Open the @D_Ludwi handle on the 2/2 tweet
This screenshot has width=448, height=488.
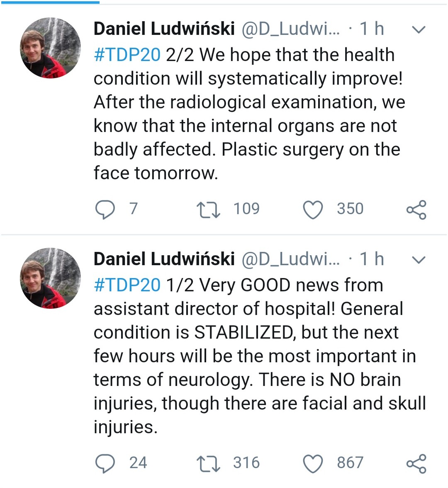[x=290, y=29]
